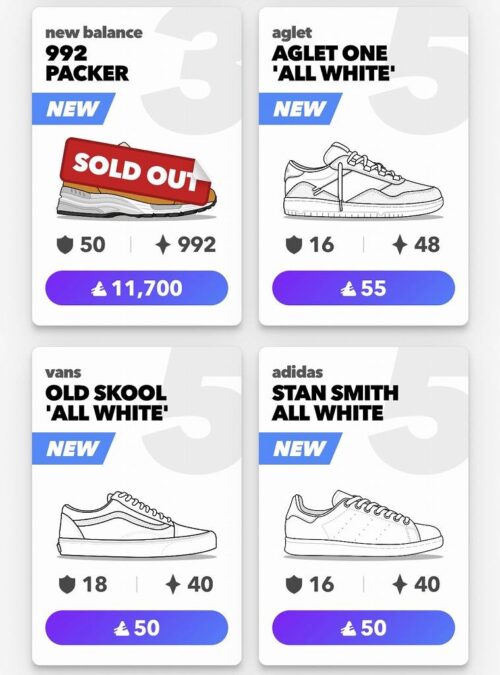Open the Old Skool 'All White' title
The height and width of the screenshot is (675, 500).
106,403
